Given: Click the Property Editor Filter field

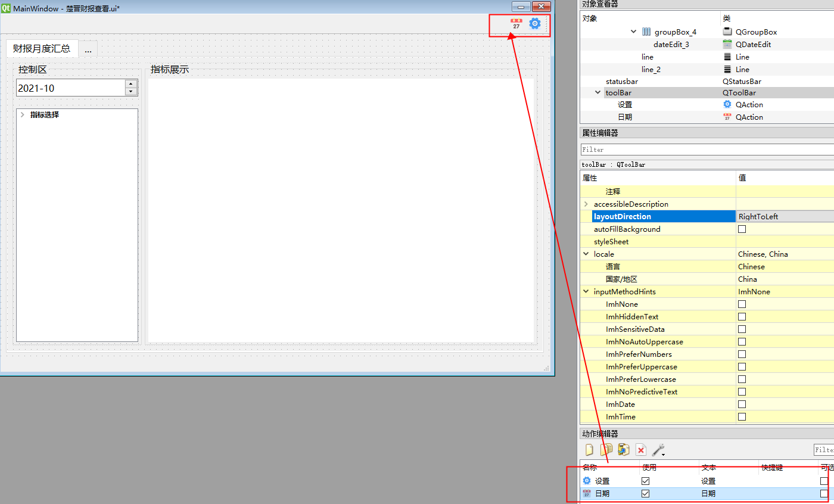Looking at the screenshot, I should tap(707, 150).
